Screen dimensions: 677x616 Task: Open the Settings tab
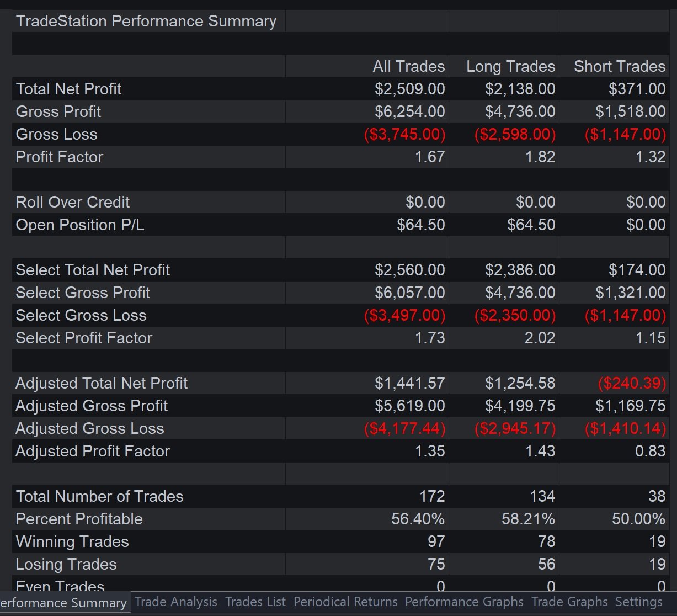click(639, 602)
